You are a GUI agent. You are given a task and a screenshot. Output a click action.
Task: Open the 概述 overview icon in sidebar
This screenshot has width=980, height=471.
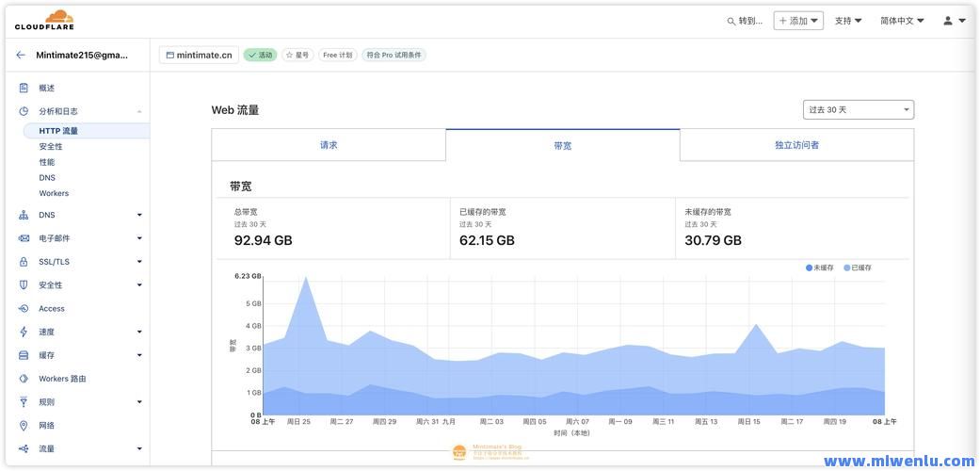[24, 88]
